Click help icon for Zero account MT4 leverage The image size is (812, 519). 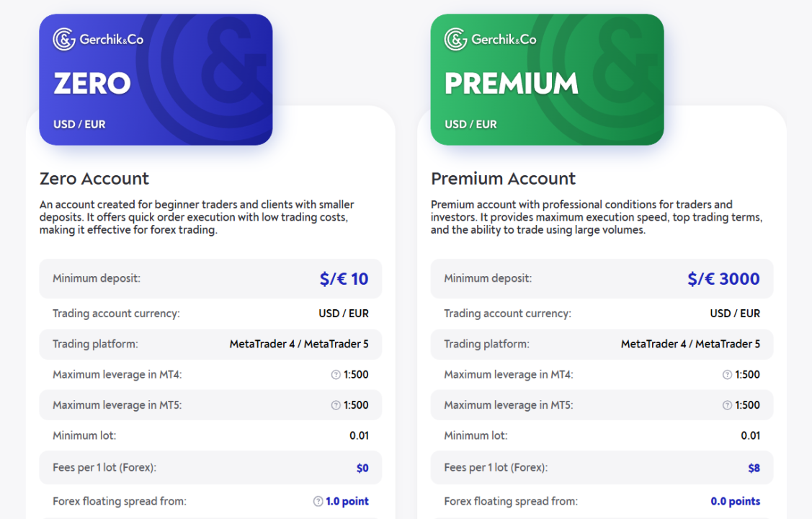coord(335,375)
